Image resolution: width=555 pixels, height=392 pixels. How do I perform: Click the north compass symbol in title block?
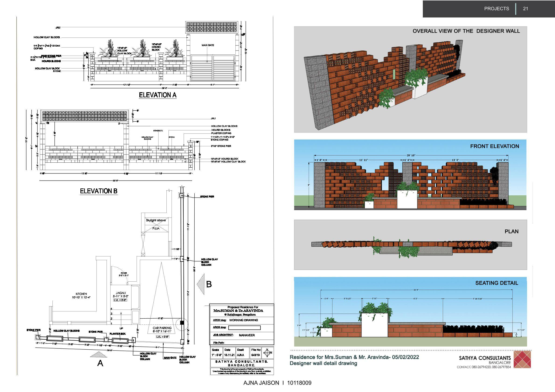[267, 353]
